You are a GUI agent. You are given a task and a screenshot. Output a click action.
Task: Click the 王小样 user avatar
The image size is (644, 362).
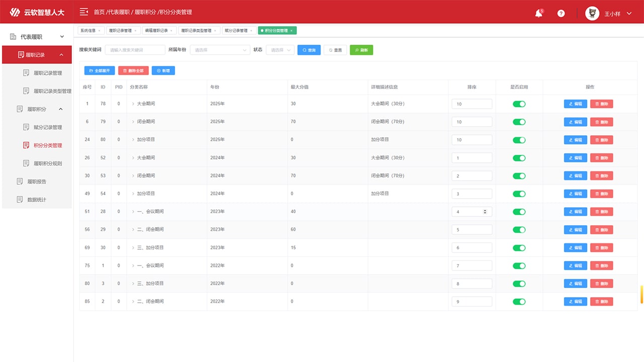592,14
